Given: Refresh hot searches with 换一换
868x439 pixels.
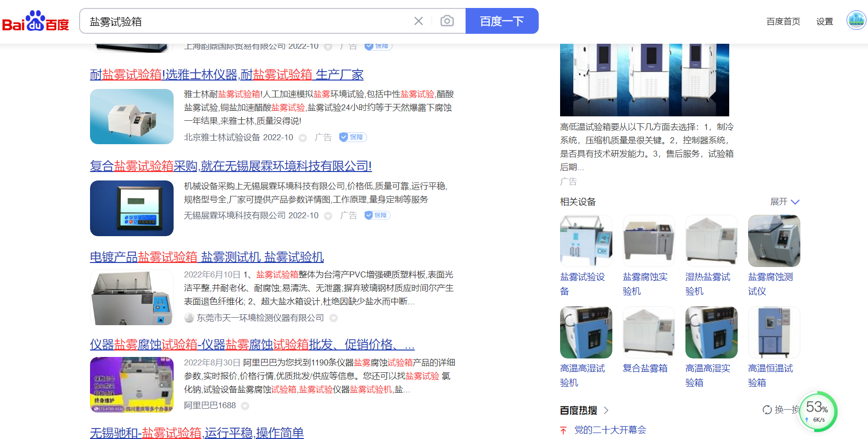Looking at the screenshot, I should [781, 410].
